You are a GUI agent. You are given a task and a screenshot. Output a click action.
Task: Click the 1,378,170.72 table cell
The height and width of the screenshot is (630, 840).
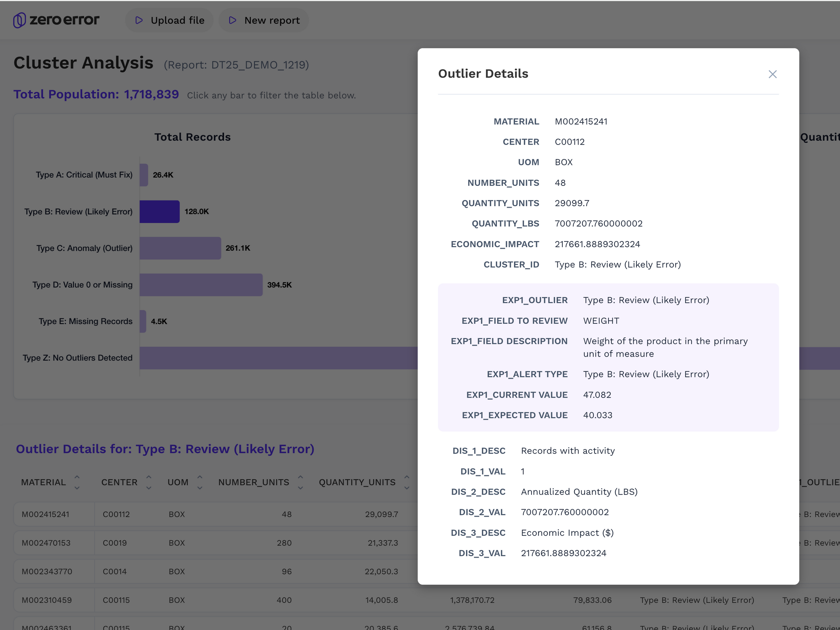coord(472,600)
